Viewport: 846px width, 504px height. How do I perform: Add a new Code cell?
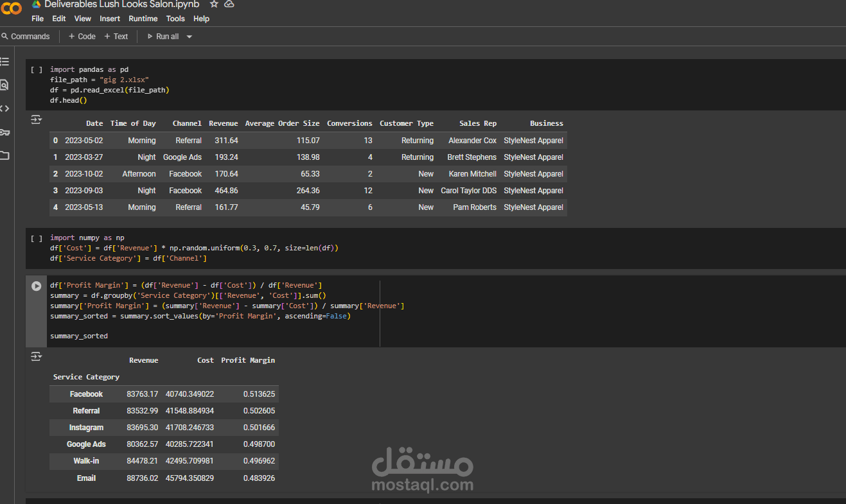coord(82,37)
